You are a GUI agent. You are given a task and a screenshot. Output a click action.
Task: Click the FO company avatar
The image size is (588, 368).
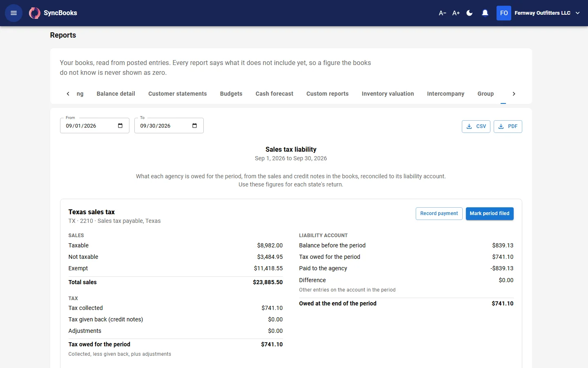(x=504, y=13)
